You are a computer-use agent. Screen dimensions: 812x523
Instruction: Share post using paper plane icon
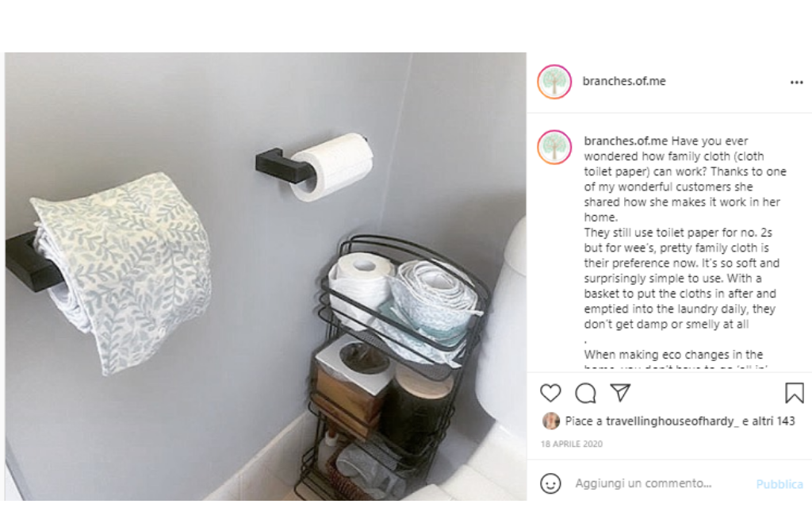(x=620, y=392)
